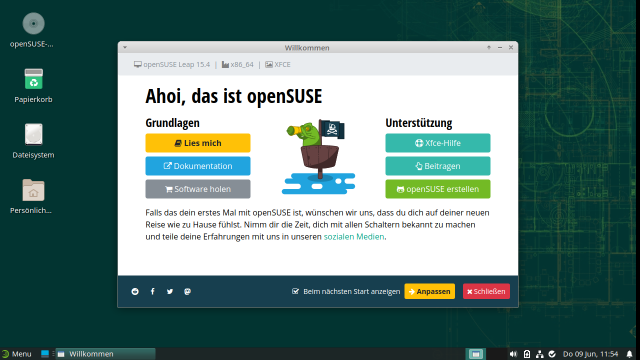Open the Twitter social icon
This screenshot has height=360, width=640.
[170, 291]
